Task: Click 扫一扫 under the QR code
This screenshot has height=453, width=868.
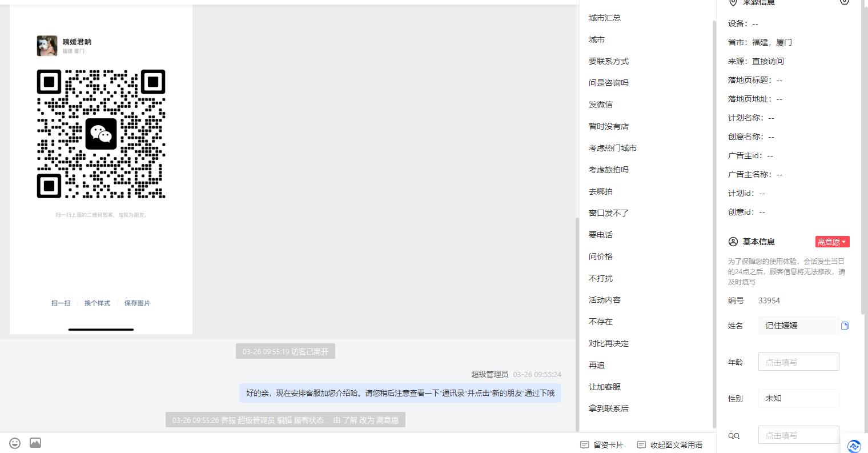Action: (x=61, y=303)
